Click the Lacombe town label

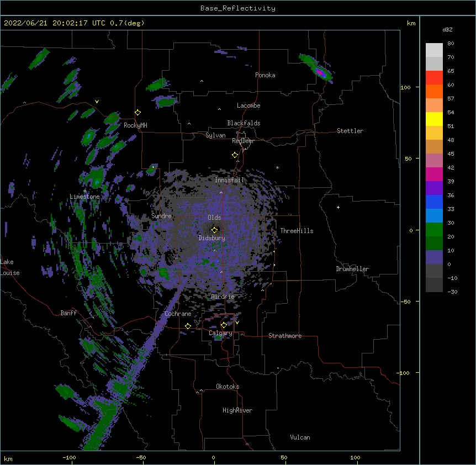tap(248, 105)
